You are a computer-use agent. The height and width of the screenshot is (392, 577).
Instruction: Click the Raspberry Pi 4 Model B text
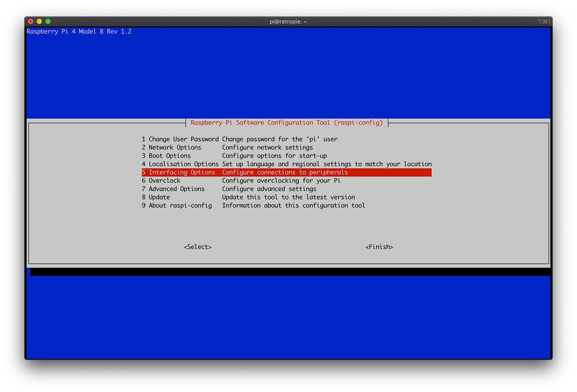(x=79, y=32)
